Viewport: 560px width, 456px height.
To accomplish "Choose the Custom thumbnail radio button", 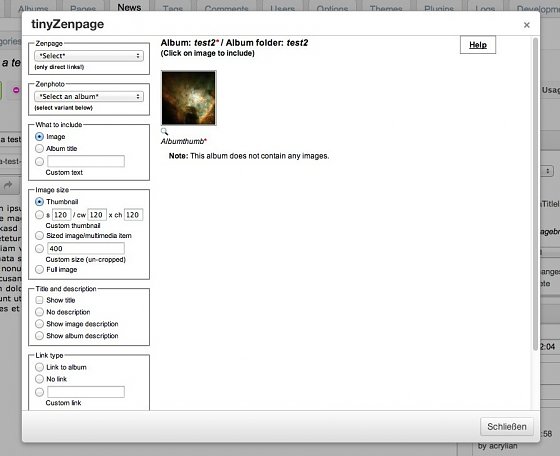I will pos(39,215).
